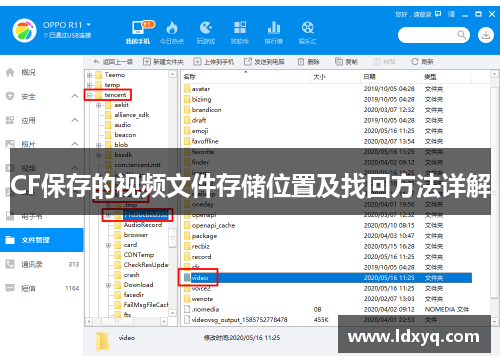Open the Today's Hot flame icon
The width and height of the screenshot is (500, 362).
click(x=172, y=28)
